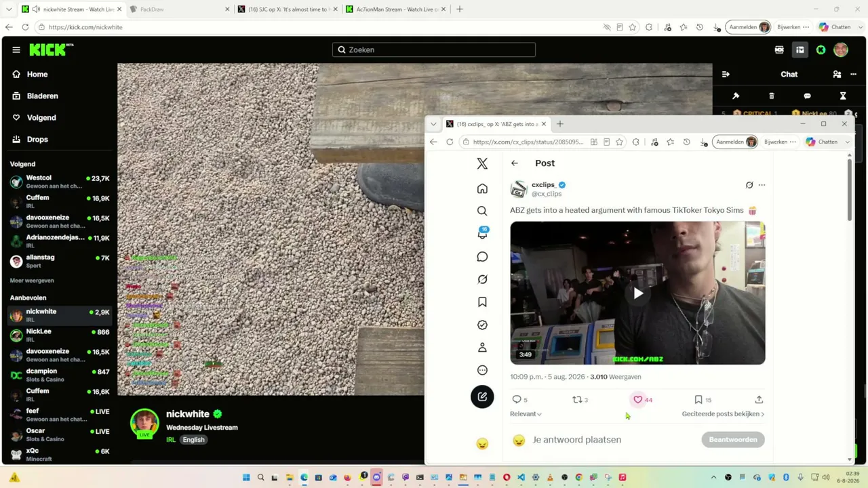Expand Meer weergeven in followed list
This screenshot has width=868, height=488.
32,281
